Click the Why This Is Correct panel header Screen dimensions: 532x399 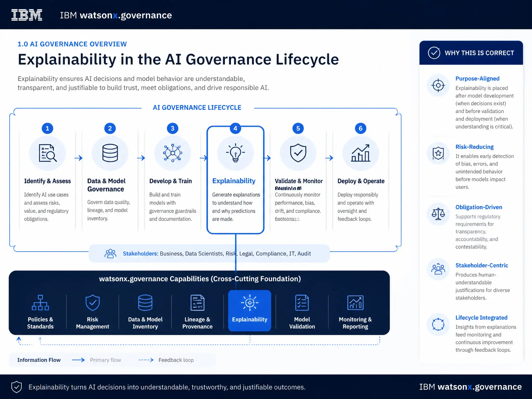pyautogui.click(x=471, y=53)
